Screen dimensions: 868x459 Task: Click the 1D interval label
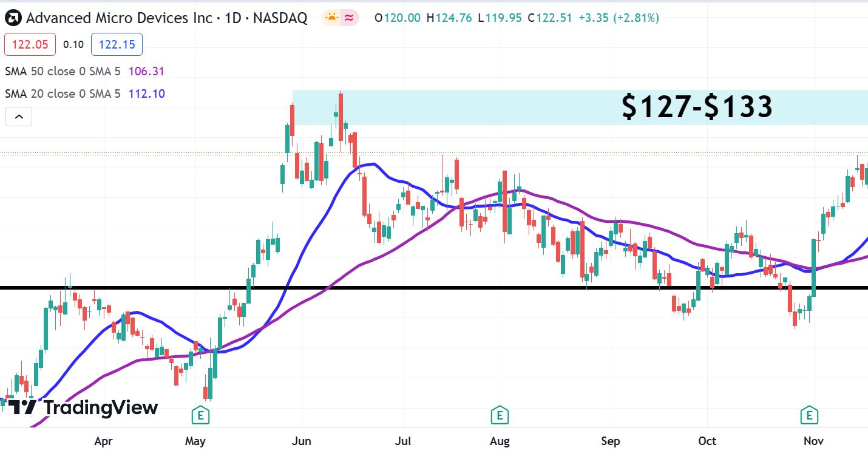tap(233, 18)
